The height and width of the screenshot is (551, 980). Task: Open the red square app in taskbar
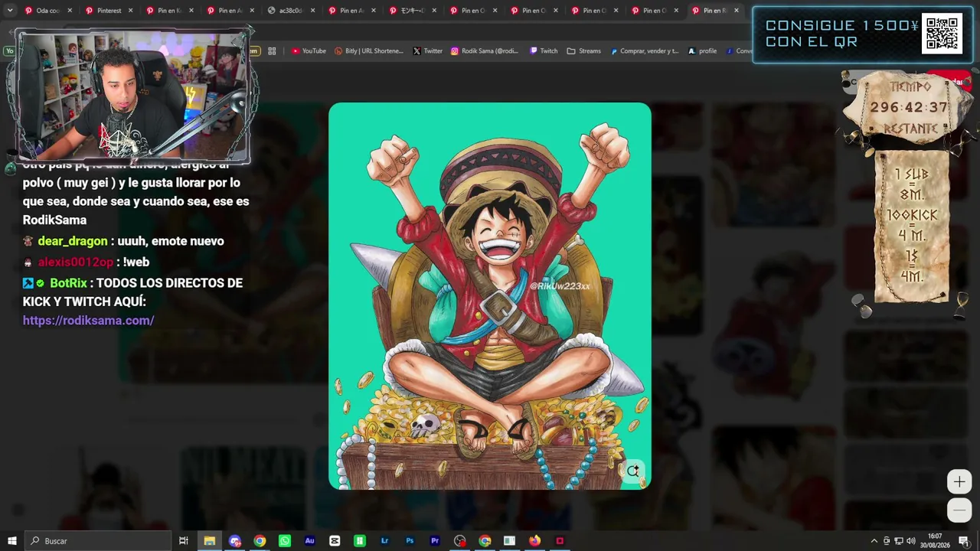[x=560, y=541]
